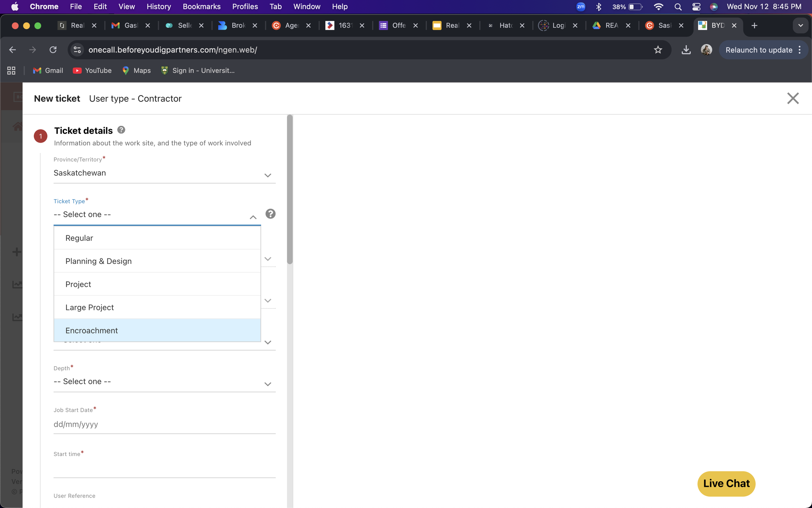Open the Bluetooth status menu
The width and height of the screenshot is (812, 508).
(599, 7)
